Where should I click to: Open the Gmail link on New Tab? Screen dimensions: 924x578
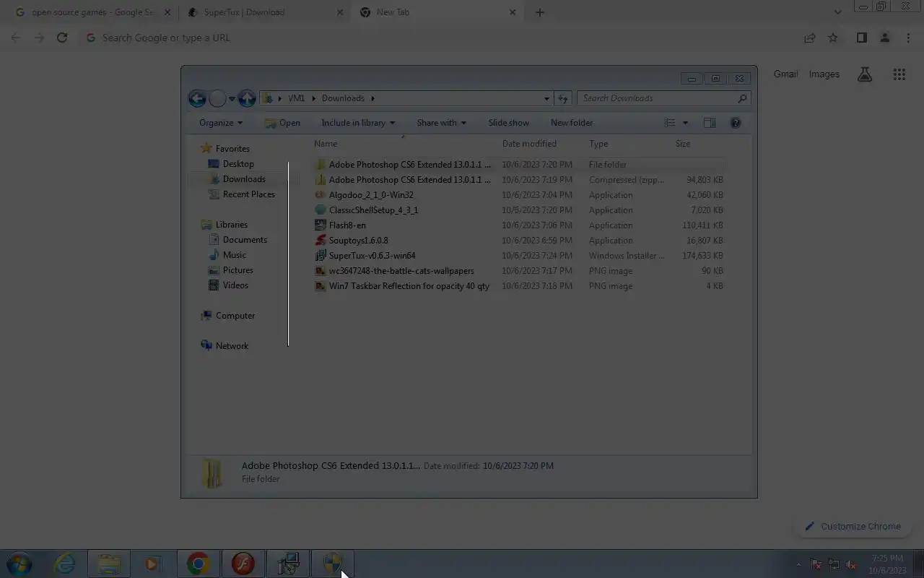coord(786,74)
